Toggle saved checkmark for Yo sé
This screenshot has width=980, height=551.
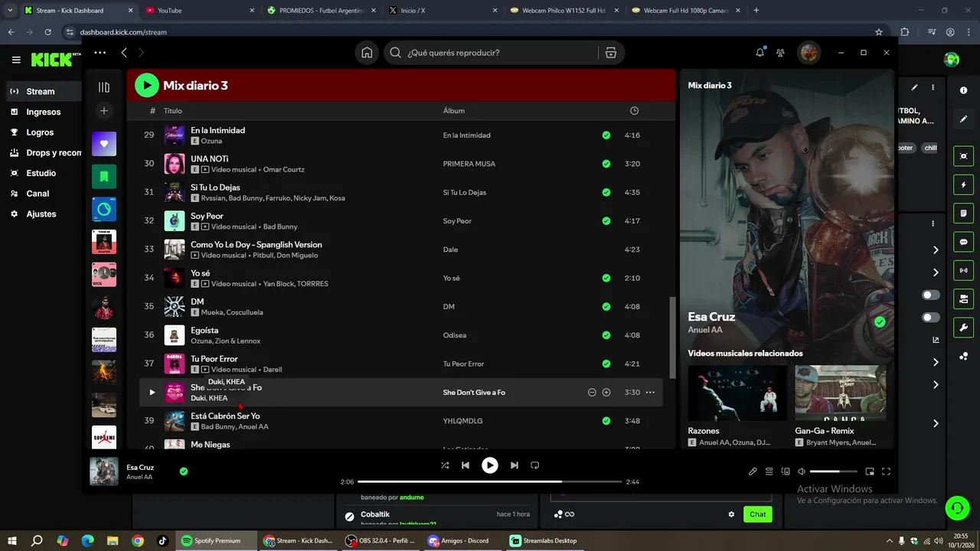pyautogui.click(x=606, y=279)
